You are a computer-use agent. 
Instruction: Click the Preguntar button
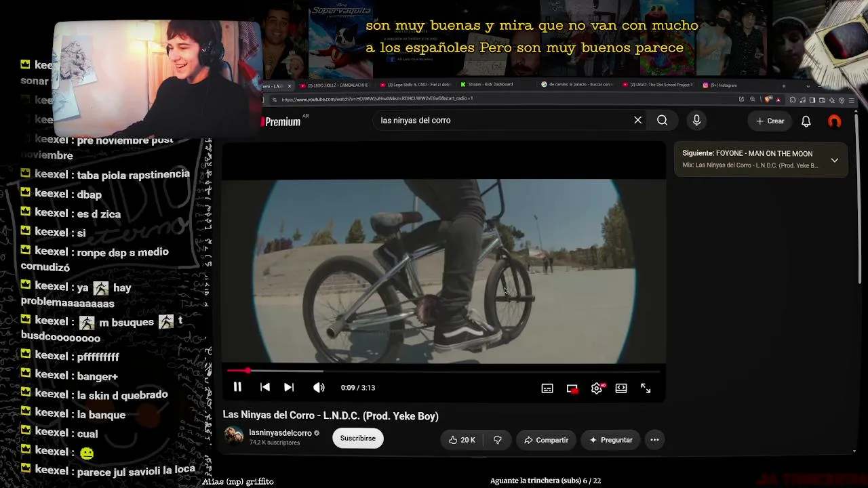[x=610, y=440]
